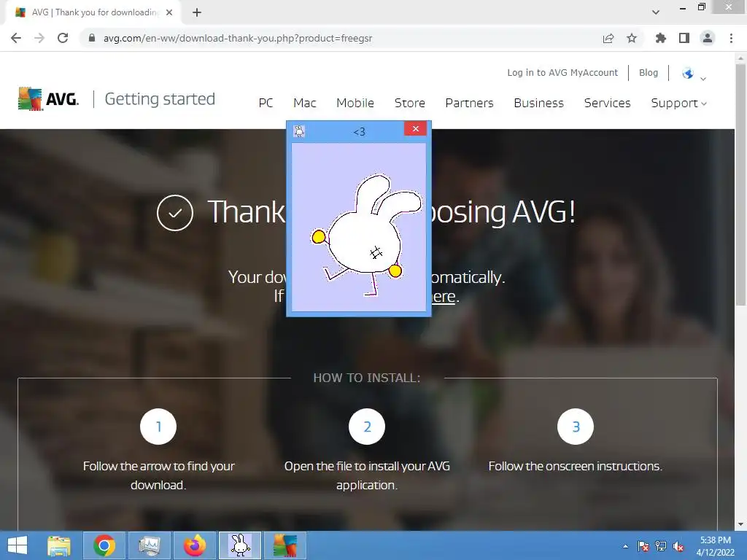
Task: Open the Windows Start button
Action: (18, 545)
